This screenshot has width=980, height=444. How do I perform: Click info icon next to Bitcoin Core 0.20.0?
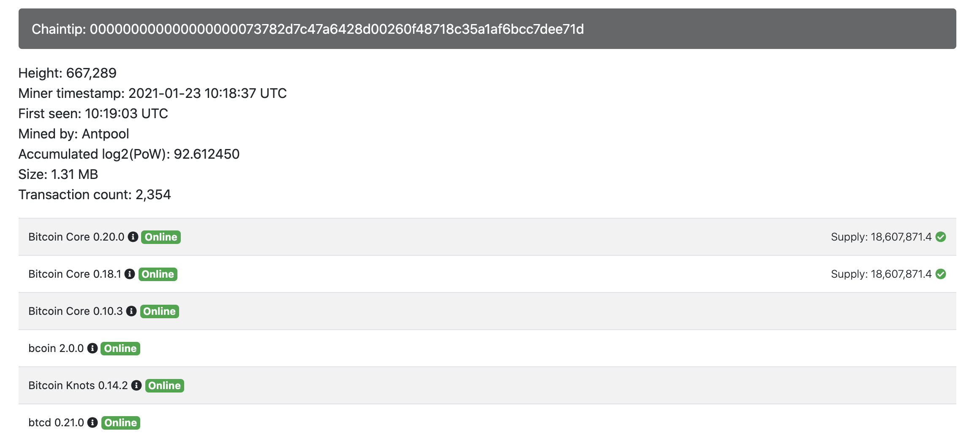pyautogui.click(x=133, y=237)
